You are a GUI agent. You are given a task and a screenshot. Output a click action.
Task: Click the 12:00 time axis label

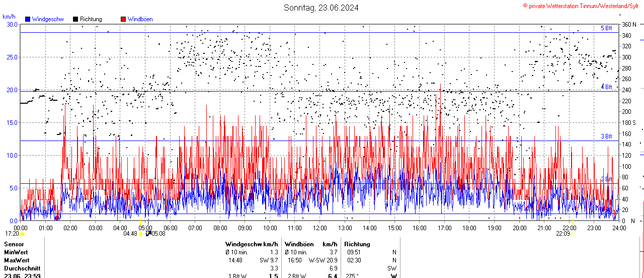coord(320,228)
